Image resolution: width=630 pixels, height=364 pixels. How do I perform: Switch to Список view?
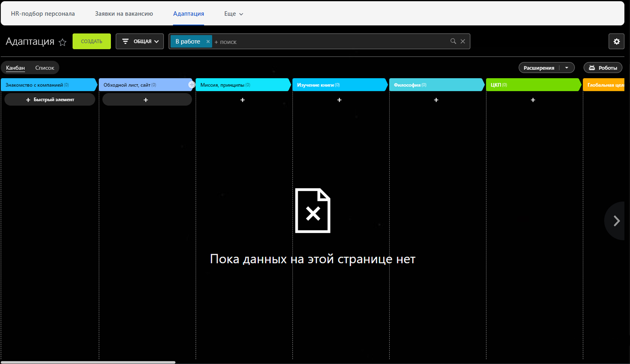pyautogui.click(x=45, y=68)
